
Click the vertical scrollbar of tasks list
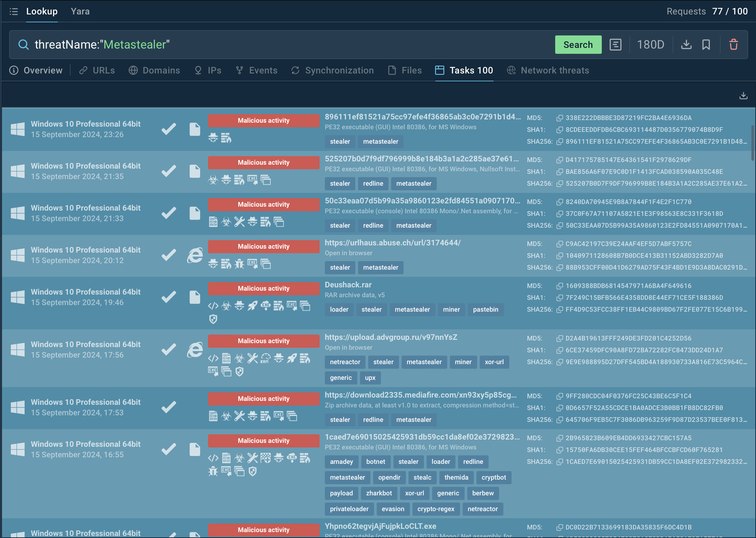point(752,143)
